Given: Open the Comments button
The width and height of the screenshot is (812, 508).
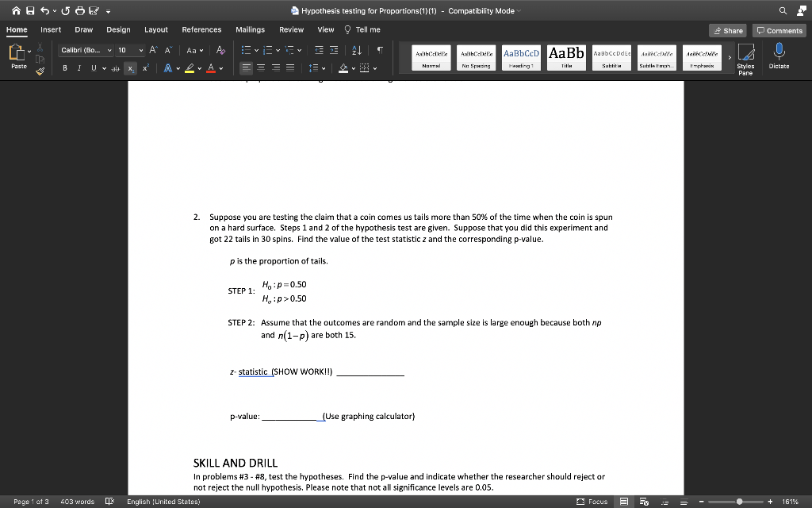Looking at the screenshot, I should (779, 29).
